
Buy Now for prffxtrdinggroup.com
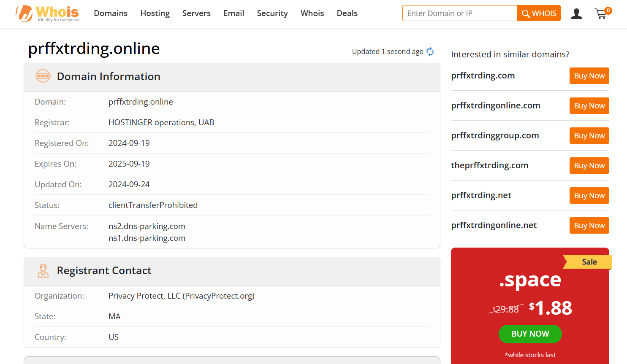589,136
